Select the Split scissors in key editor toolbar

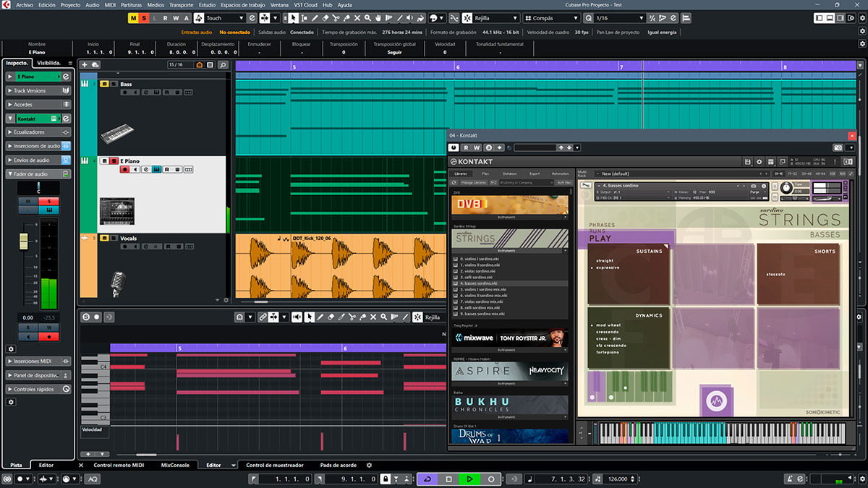352,317
